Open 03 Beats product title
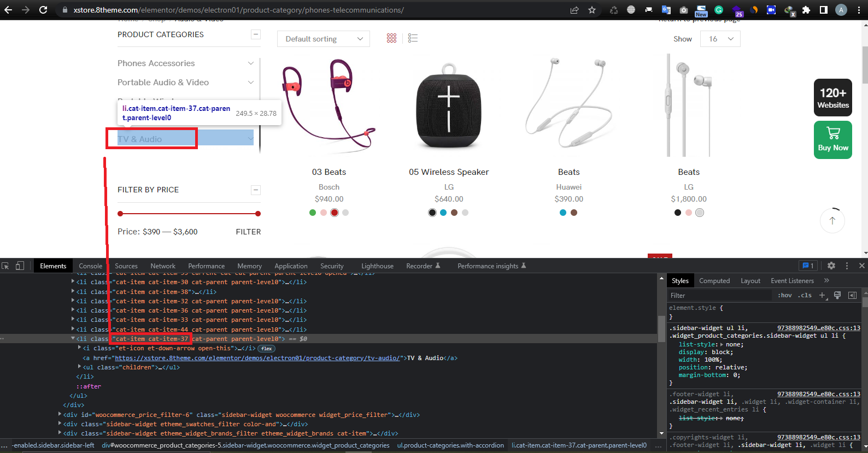The width and height of the screenshot is (868, 453). coord(329,172)
